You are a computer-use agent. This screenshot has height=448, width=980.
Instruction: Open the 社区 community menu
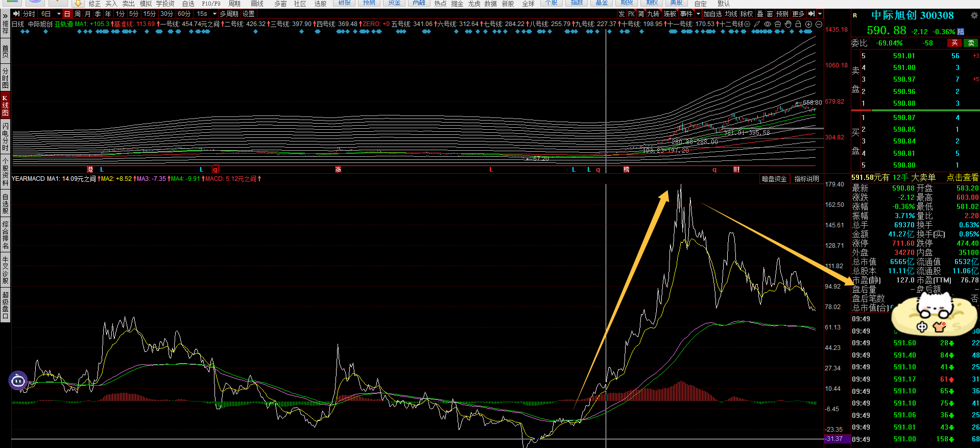[300, 4]
